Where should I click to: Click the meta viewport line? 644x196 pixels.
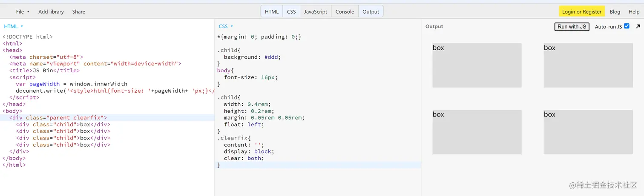(x=95, y=64)
